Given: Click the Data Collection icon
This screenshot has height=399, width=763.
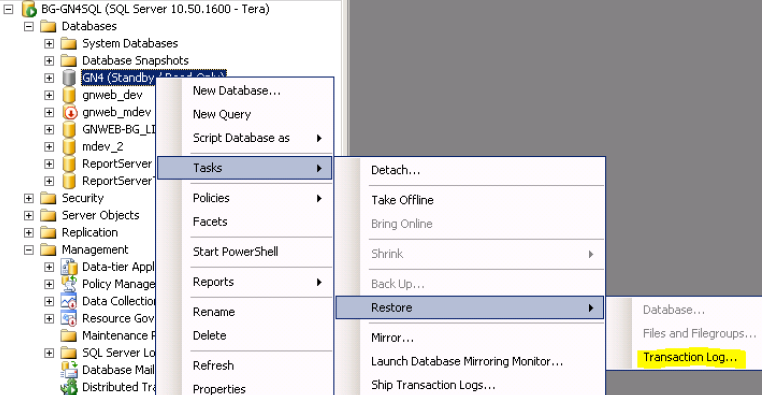Looking at the screenshot, I should click(x=69, y=301).
